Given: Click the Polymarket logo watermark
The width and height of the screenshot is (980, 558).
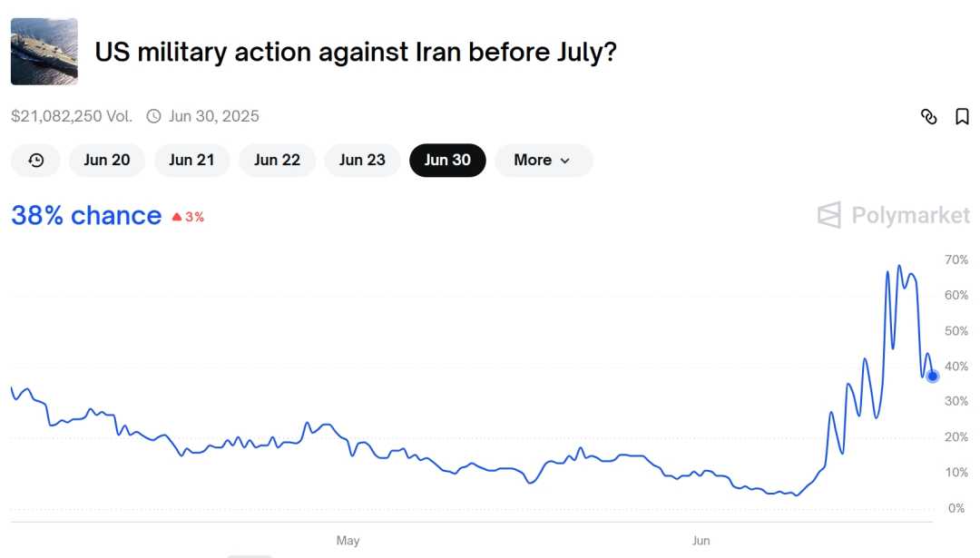Looking at the screenshot, I should pos(893,215).
